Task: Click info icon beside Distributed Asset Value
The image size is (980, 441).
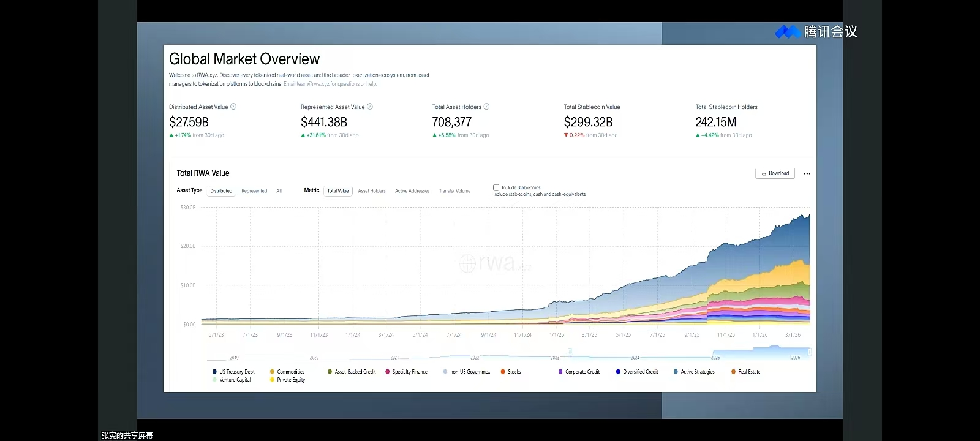Action: (233, 107)
